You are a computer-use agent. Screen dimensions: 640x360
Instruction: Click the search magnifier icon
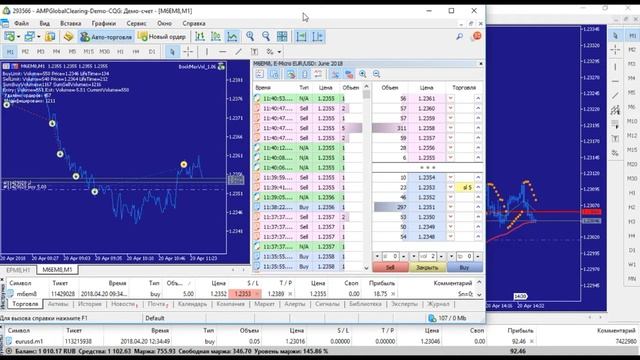pyautogui.click(x=460, y=37)
